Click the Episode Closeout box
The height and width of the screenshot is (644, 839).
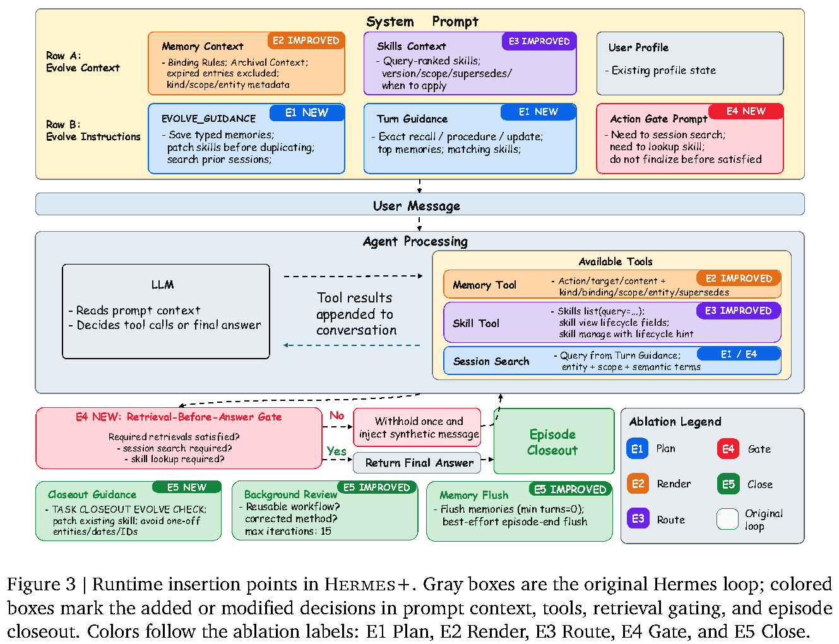coord(554,441)
